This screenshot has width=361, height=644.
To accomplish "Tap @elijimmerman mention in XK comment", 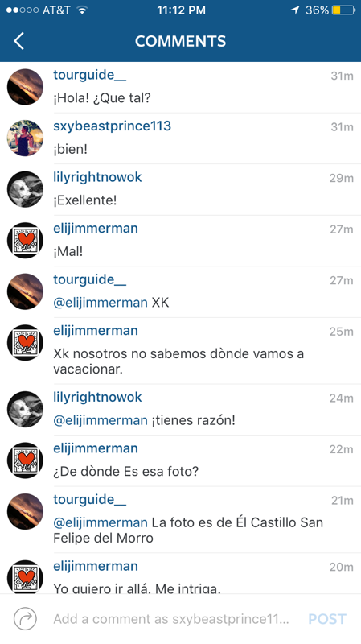I will click(x=100, y=303).
